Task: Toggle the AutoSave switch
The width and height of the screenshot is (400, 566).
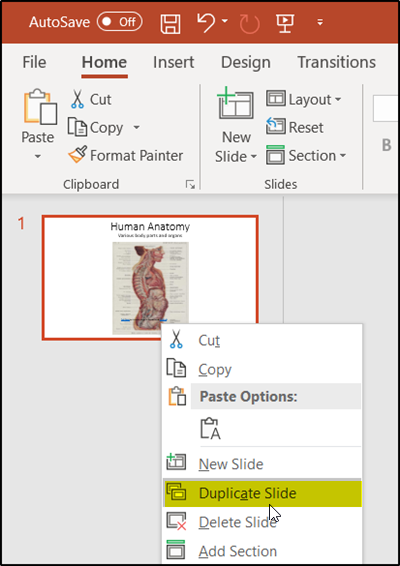Action: 120,22
